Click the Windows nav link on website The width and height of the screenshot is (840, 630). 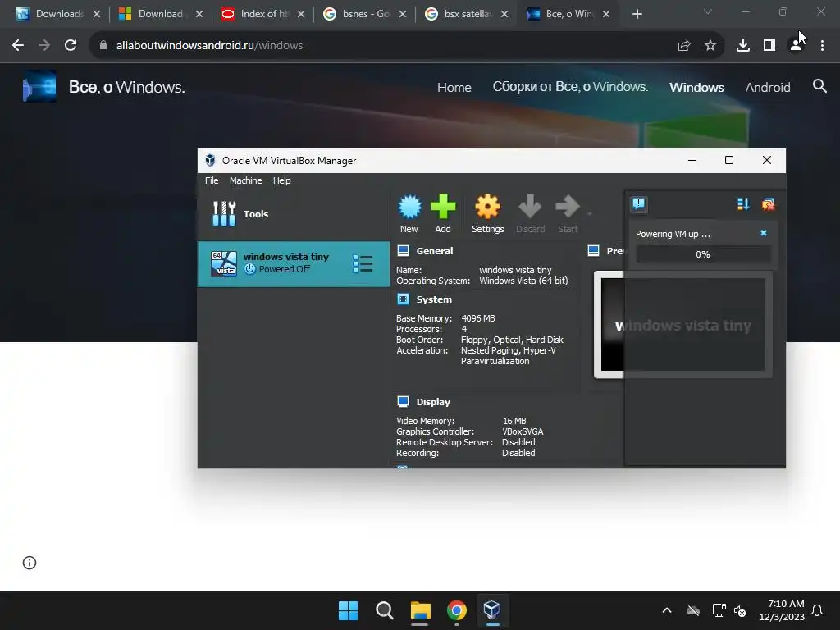tap(696, 87)
